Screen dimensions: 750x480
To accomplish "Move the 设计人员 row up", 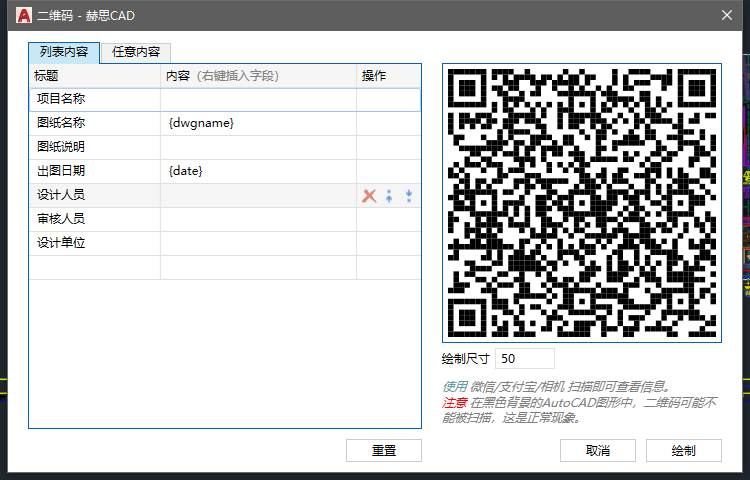I will tap(389, 196).
